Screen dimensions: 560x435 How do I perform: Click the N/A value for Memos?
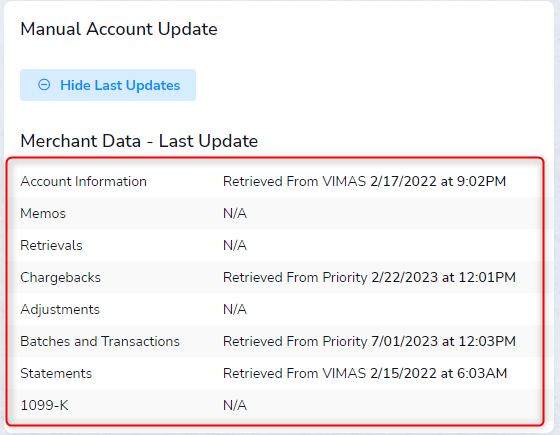[235, 214]
